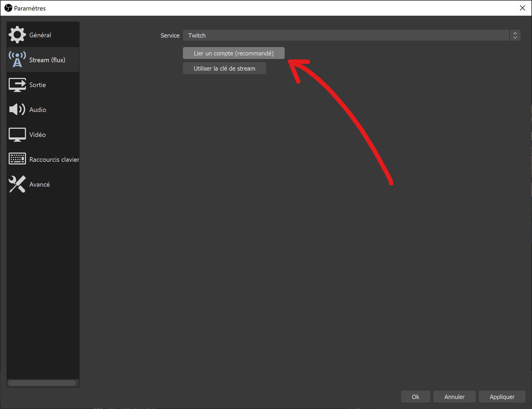The height and width of the screenshot is (409, 532).
Task: Dismiss changes using Annuler
Action: [454, 397]
